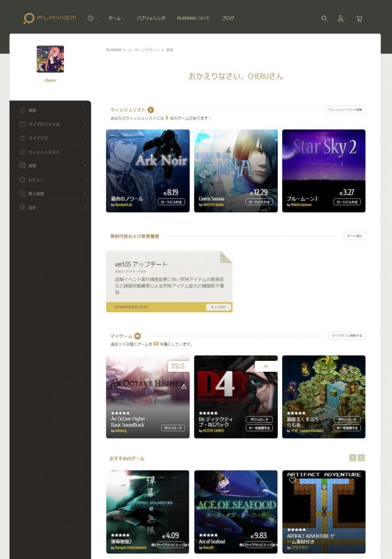
Task: Click the speech bubble icon beside ウィッシュリスト
Action: tap(22, 152)
